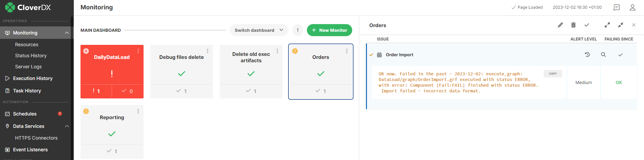Delete the Orders monitor with trash icon
This screenshot has height=160, width=644.
(x=573, y=25)
